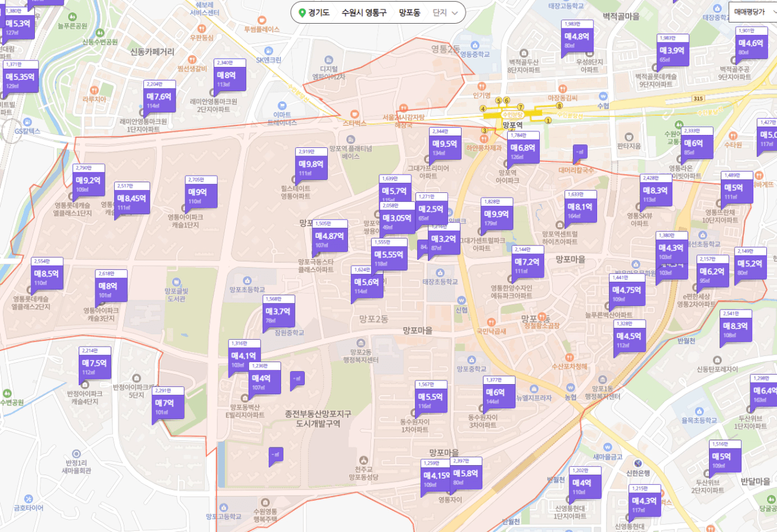Click the 수산포차청해 restaurant icon
Image resolution: width=777 pixels, height=532 pixels.
pos(569,357)
